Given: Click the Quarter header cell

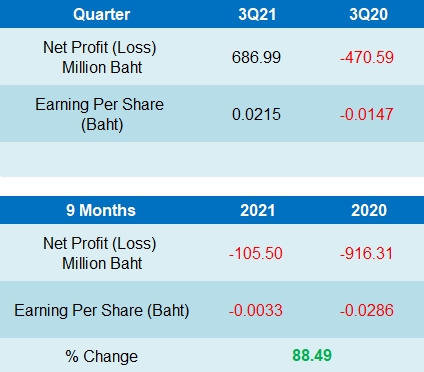Looking at the screenshot, I should click(101, 15).
